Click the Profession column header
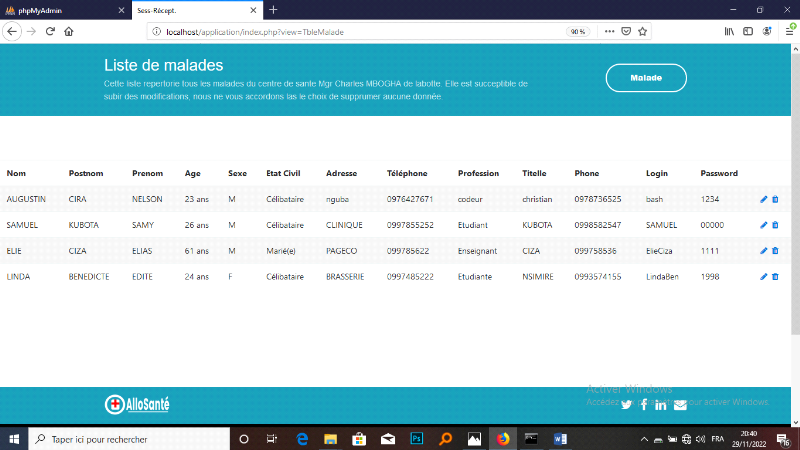The width and height of the screenshot is (800, 450). click(x=478, y=173)
